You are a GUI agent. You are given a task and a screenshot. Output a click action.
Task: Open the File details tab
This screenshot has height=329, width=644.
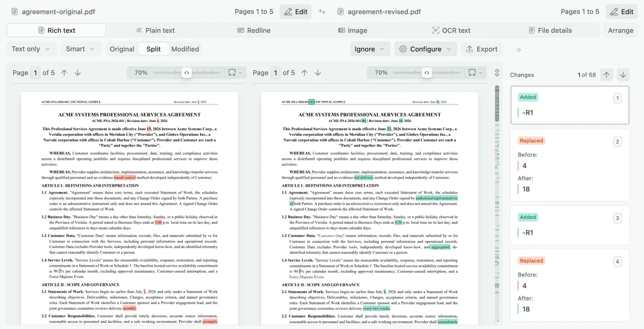pyautogui.click(x=550, y=30)
